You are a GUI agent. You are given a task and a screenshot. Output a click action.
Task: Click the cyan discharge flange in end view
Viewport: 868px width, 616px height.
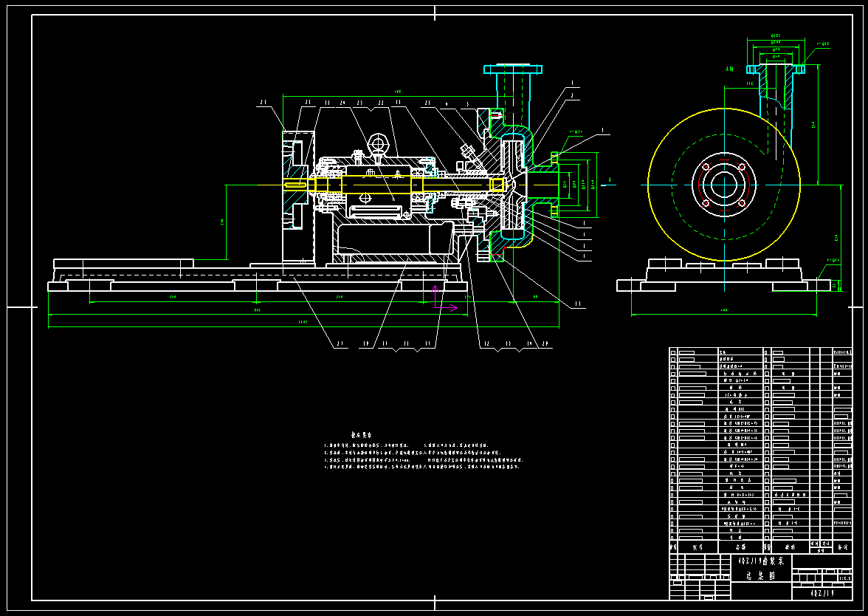[x=774, y=69]
